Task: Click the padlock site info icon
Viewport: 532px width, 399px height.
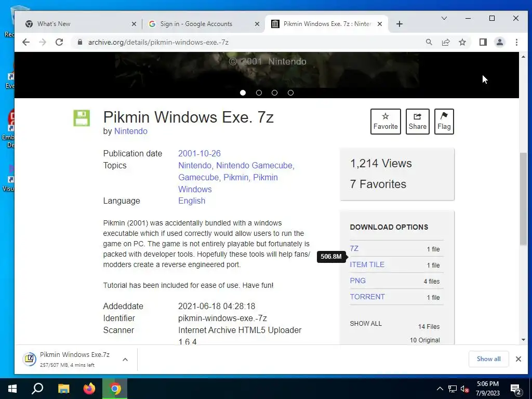Action: pyautogui.click(x=79, y=42)
